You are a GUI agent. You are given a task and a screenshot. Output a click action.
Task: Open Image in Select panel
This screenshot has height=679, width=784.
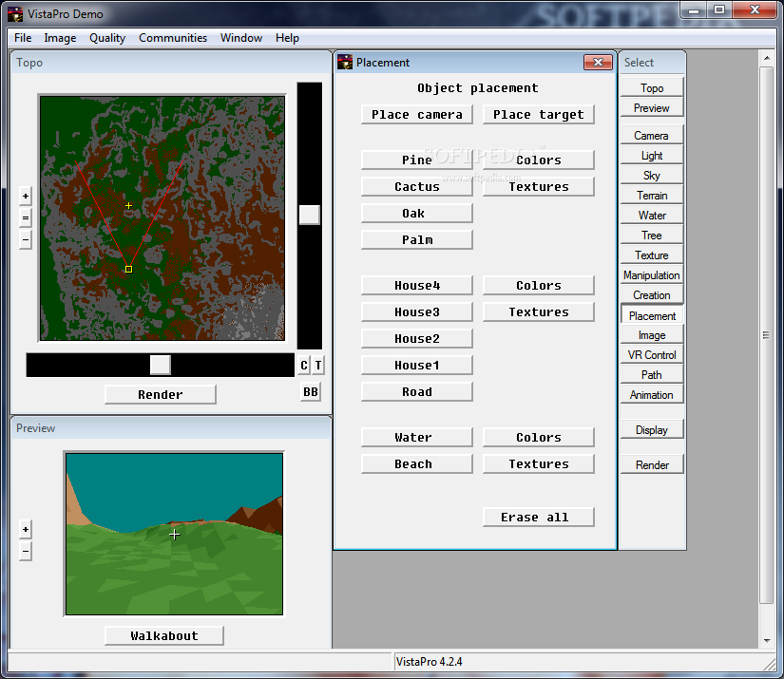(x=652, y=335)
